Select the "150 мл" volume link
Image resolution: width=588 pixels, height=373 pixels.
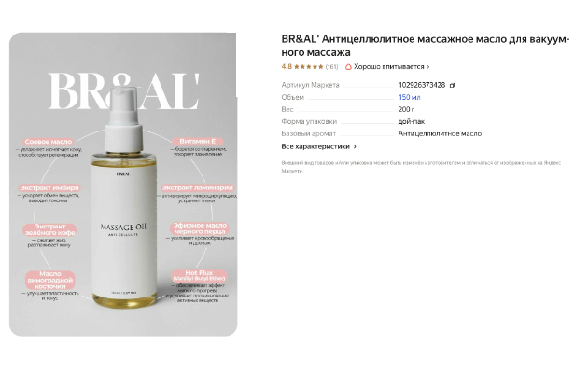pos(409,97)
